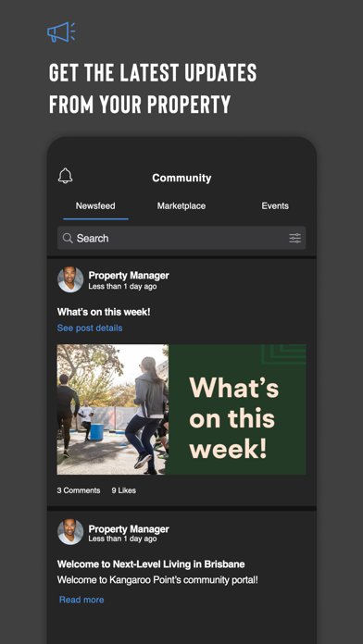Click Property Manager name on first post
This screenshot has width=363, height=644.
pos(129,276)
